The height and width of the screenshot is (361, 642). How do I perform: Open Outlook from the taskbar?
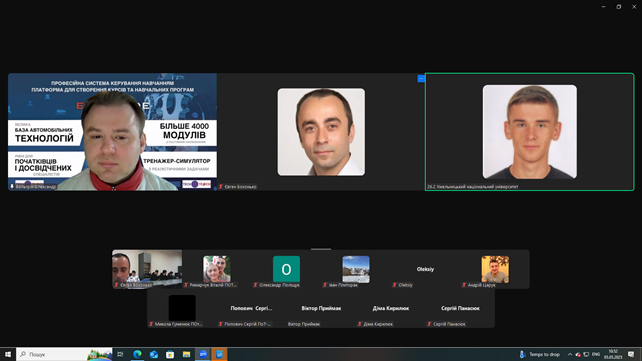[154, 354]
